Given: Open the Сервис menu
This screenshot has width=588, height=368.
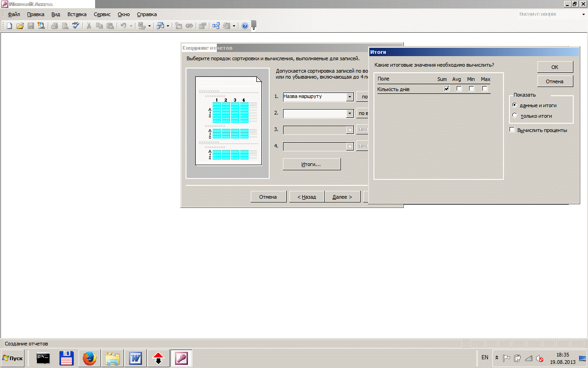Looking at the screenshot, I should 102,14.
